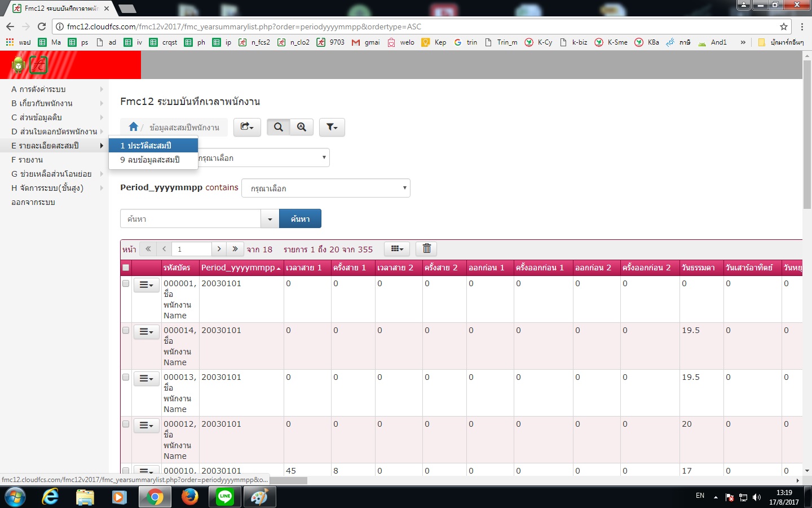Image resolution: width=812 pixels, height=508 pixels.
Task: Open LINE app from taskbar
Action: tap(225, 497)
